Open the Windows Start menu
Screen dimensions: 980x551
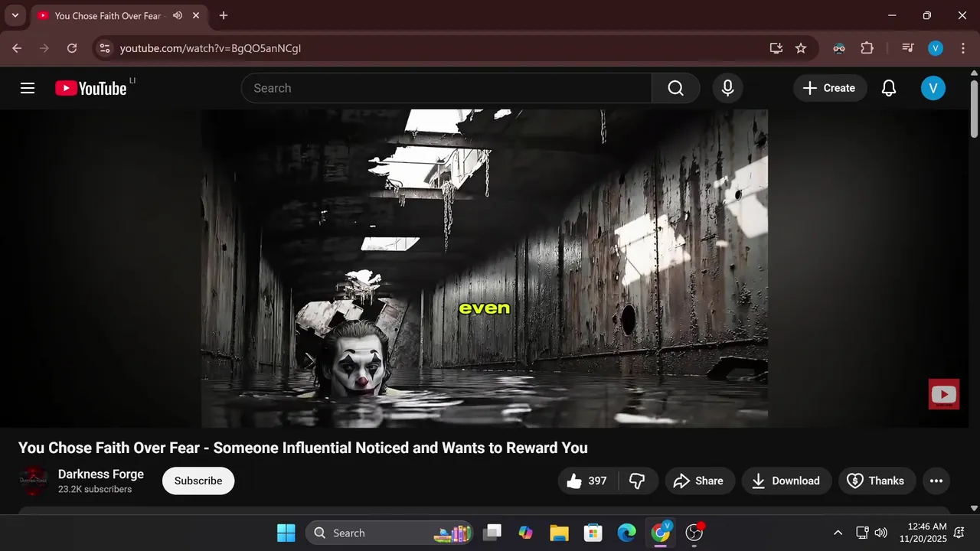pos(286,533)
